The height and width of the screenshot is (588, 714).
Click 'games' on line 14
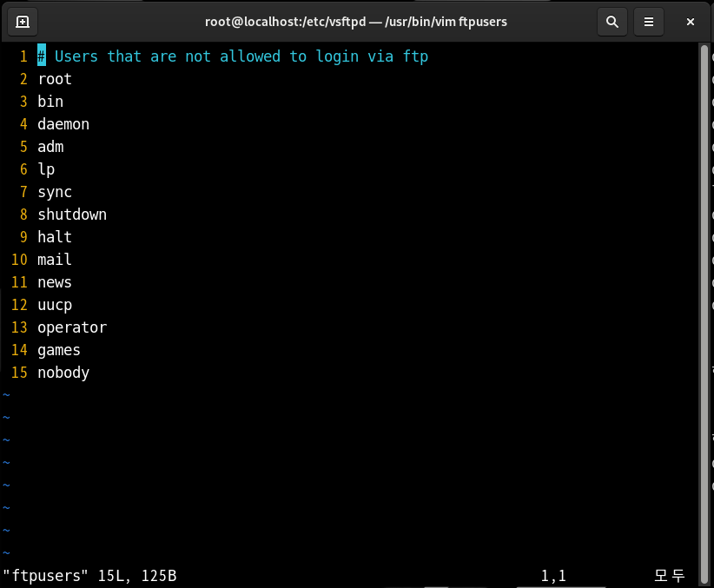click(59, 350)
